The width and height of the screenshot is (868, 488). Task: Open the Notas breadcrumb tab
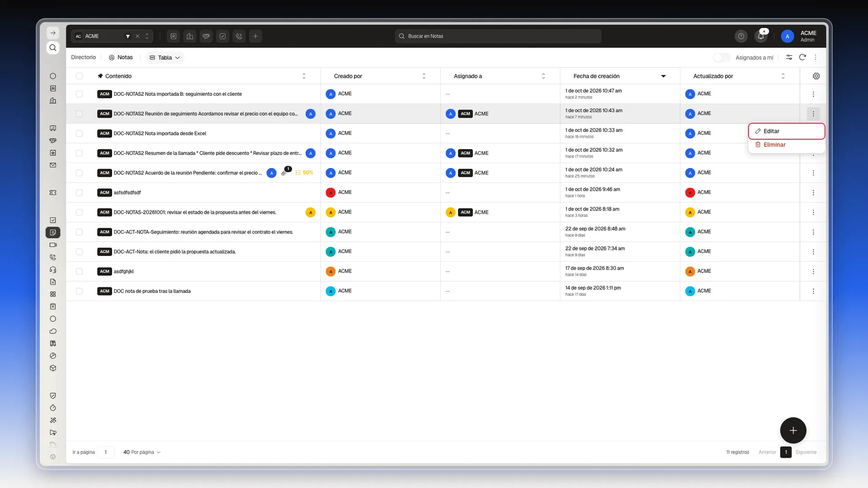[121, 57]
